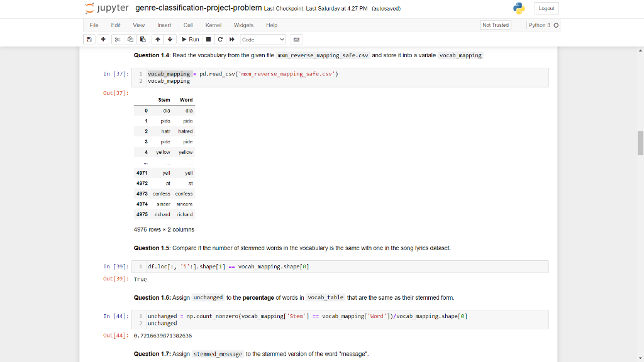The image size is (644, 362).
Task: Log out of Jupyter
Action: coord(547,8)
